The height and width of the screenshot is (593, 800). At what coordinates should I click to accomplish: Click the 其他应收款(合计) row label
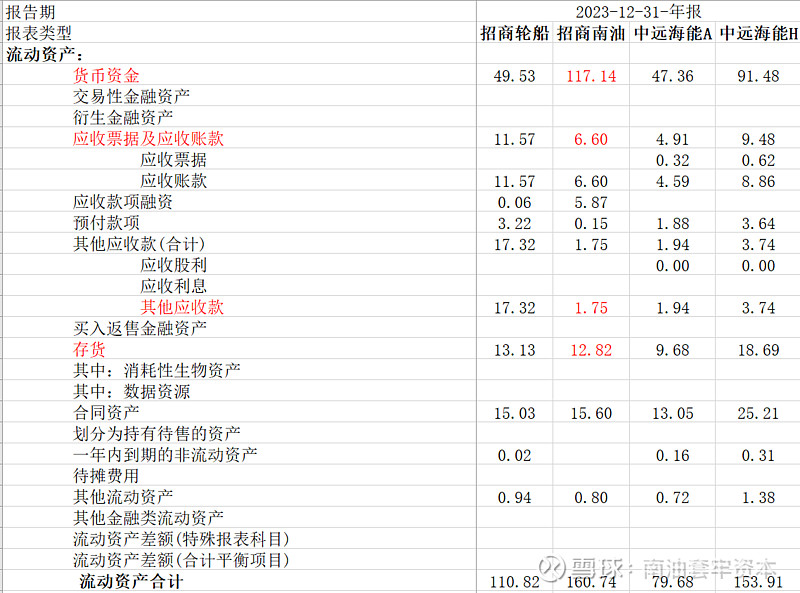[x=139, y=244]
